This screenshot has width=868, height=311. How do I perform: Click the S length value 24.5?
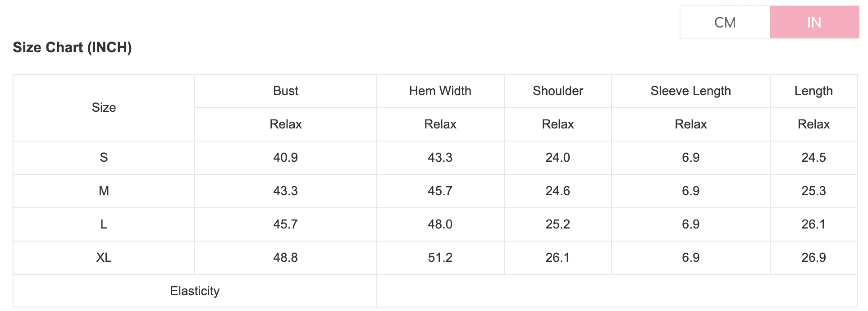[x=813, y=158]
